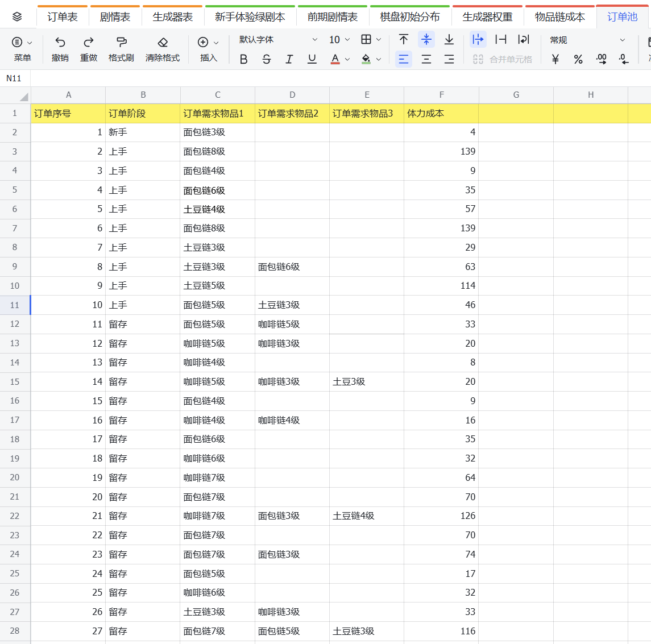Open the fill color bucket swatch
Screen dimensions: 651x644
coord(366,59)
